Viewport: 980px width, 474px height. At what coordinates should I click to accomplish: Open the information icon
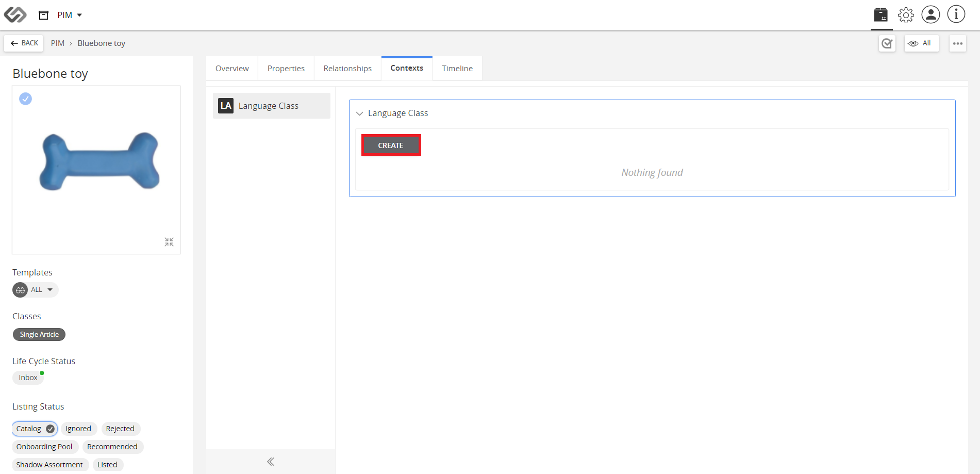point(956,14)
